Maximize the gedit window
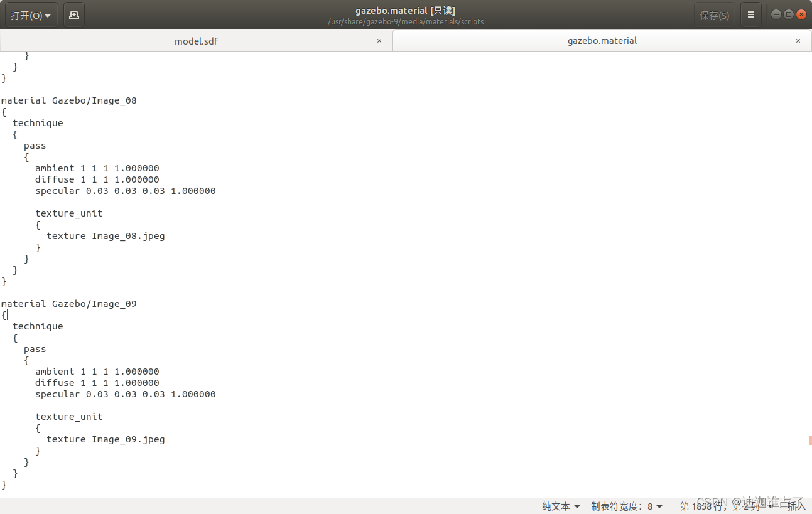 click(789, 14)
